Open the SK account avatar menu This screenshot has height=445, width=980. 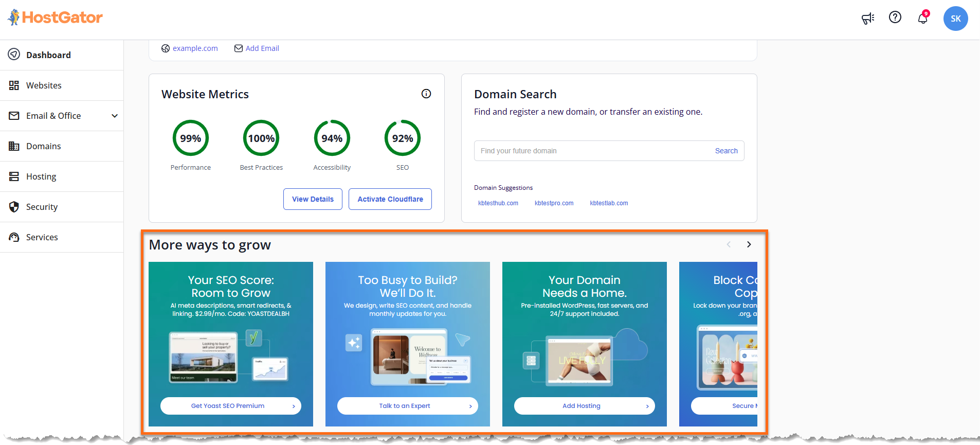pyautogui.click(x=956, y=19)
